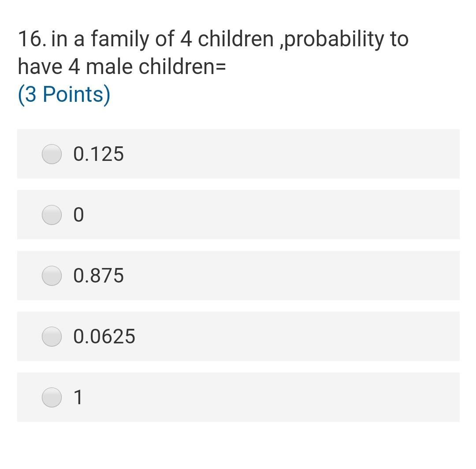Click the answer row containing 0.125

pos(238,154)
